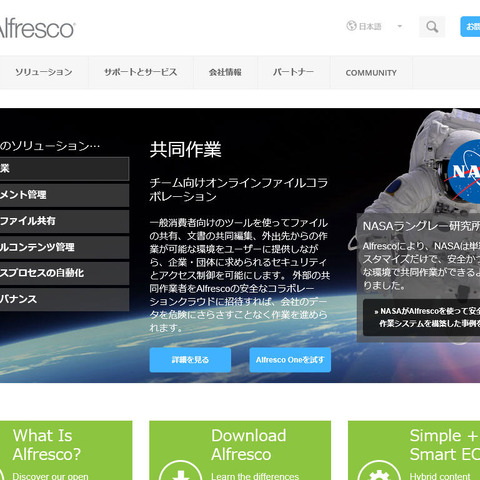The width and height of the screenshot is (480, 480).
Task: Select the 共同作業 solution tab in sidebar
Action: click(x=64, y=169)
